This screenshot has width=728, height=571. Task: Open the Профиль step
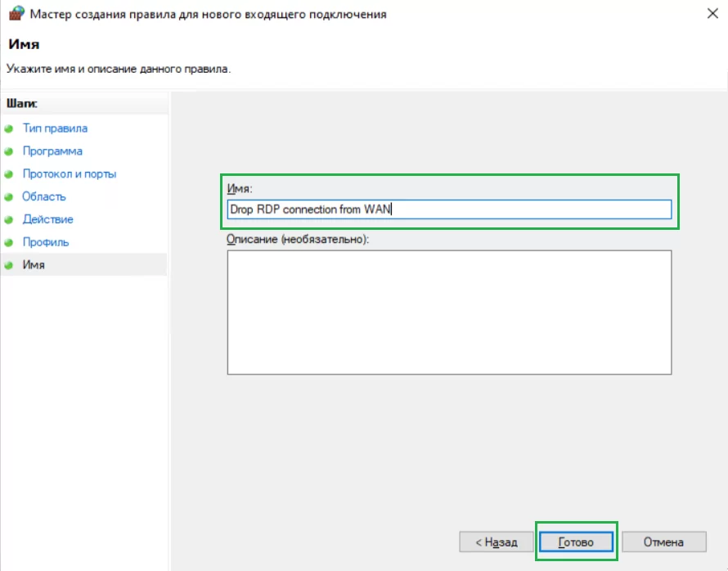(46, 242)
